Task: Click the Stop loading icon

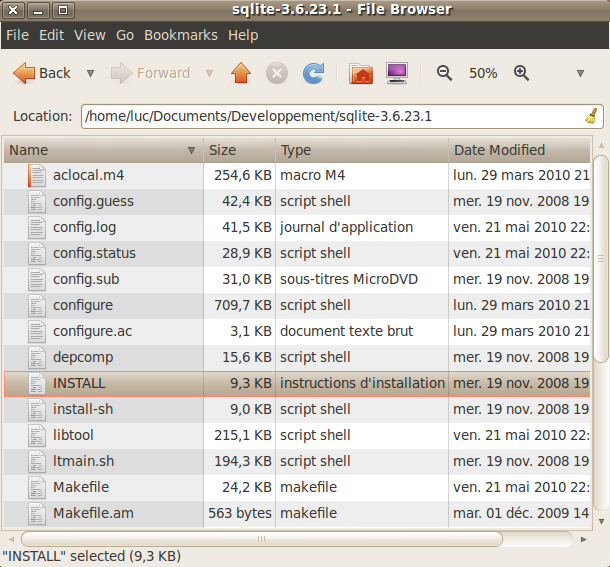Action: (277, 73)
